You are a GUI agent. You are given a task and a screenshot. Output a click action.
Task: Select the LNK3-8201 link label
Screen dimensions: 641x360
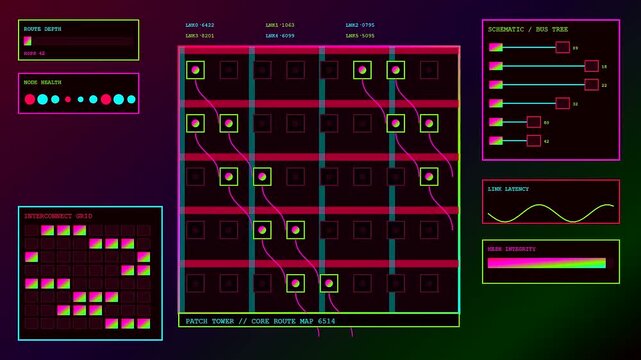[199, 36]
